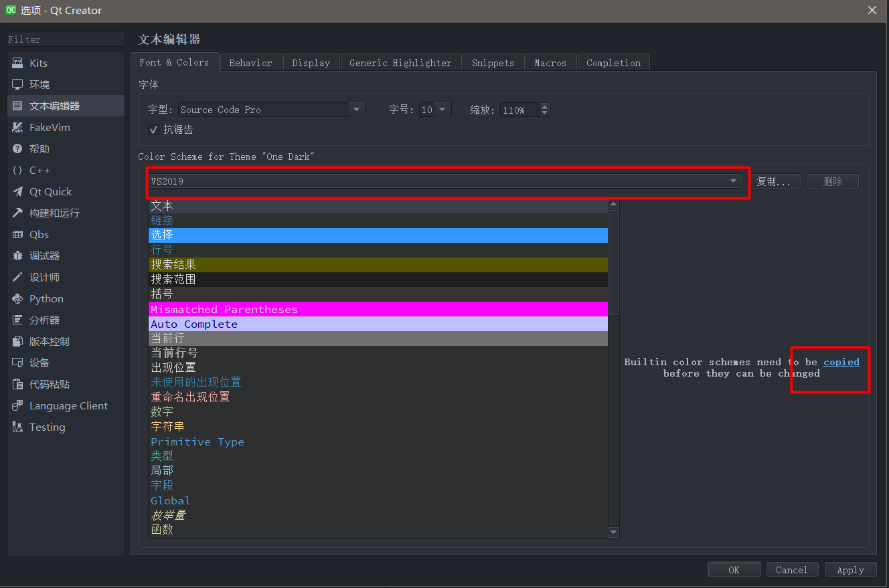Switch to the Behavior tab
Image resolution: width=889 pixels, height=588 pixels.
(250, 63)
